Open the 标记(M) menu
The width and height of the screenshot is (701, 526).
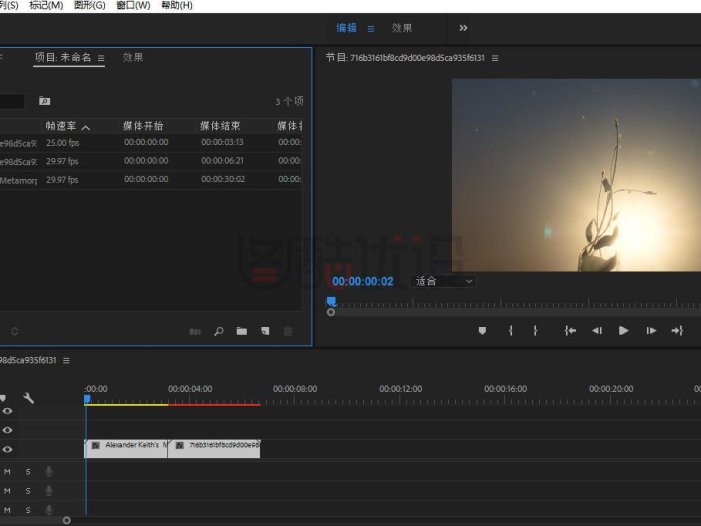click(46, 5)
